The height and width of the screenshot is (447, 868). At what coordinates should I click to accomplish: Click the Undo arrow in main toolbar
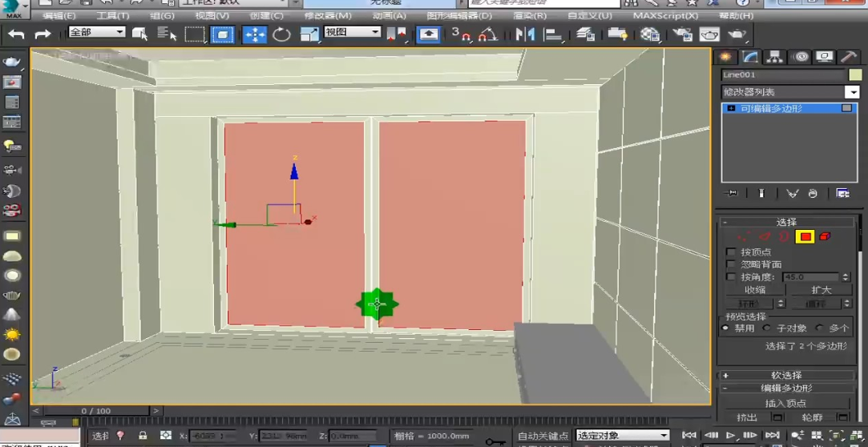click(x=16, y=34)
